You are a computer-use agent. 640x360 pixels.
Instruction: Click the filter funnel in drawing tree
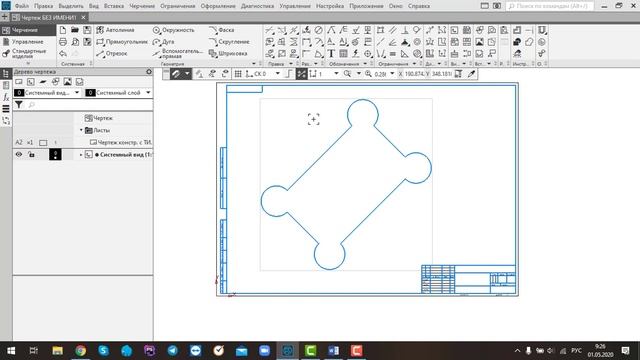click(x=19, y=105)
